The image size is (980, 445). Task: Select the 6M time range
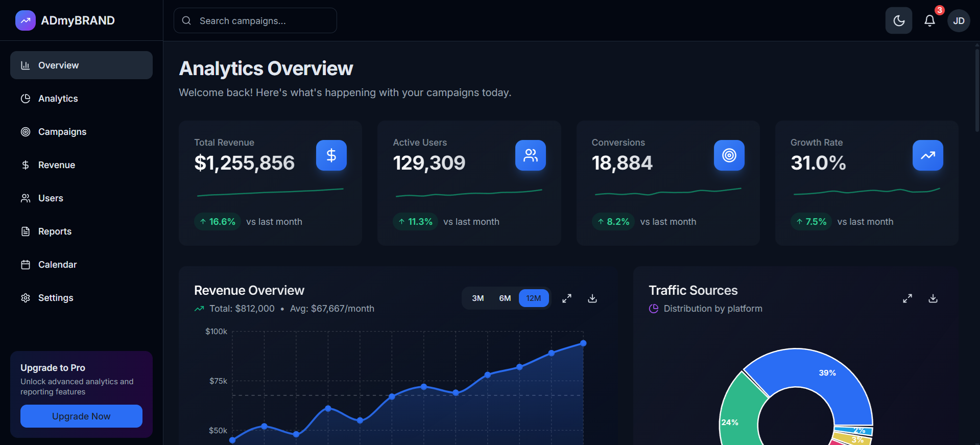(505, 298)
